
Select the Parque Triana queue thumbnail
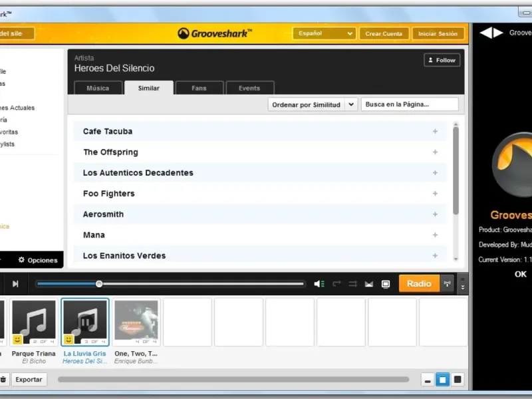tap(34, 322)
